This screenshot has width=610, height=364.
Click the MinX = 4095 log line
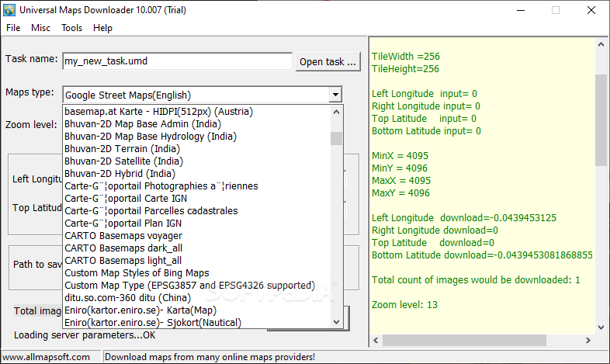point(400,156)
